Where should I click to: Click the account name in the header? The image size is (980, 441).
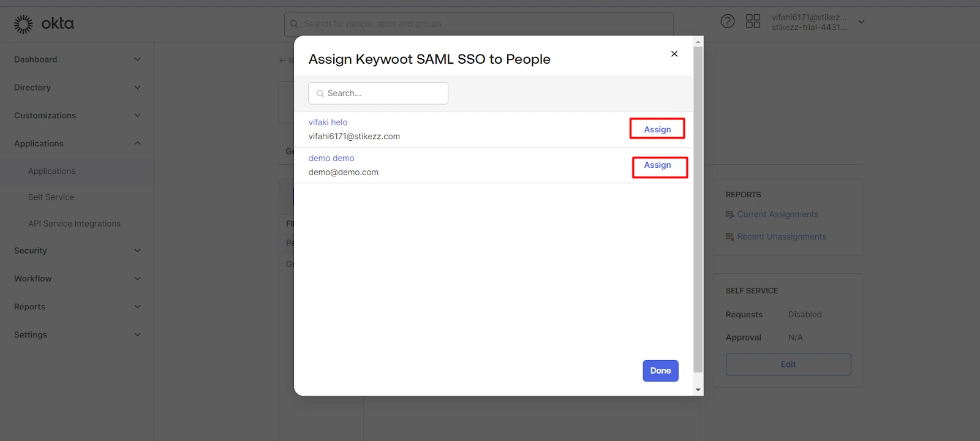[809, 22]
